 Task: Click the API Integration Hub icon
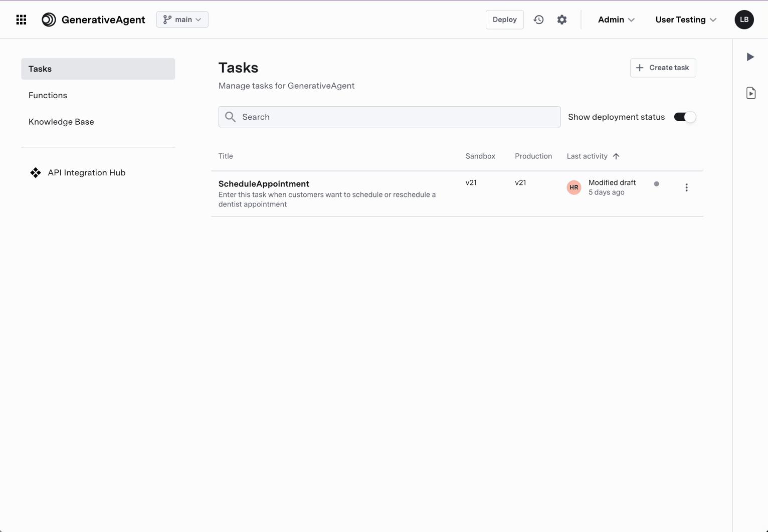click(35, 172)
